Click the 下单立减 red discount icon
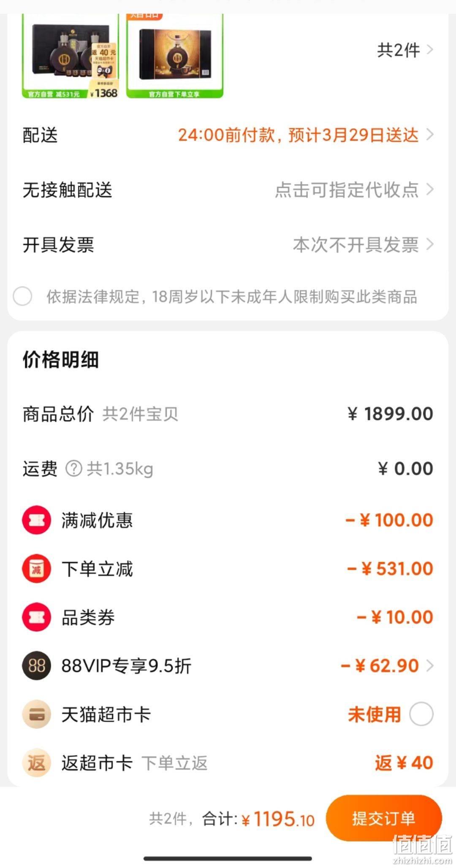The image size is (456, 868). (x=37, y=568)
